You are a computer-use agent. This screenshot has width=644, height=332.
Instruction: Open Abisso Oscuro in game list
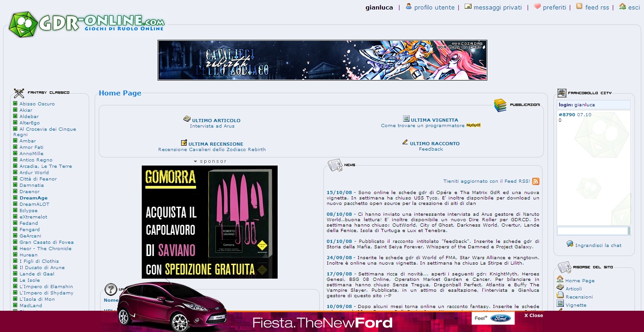[37, 104]
